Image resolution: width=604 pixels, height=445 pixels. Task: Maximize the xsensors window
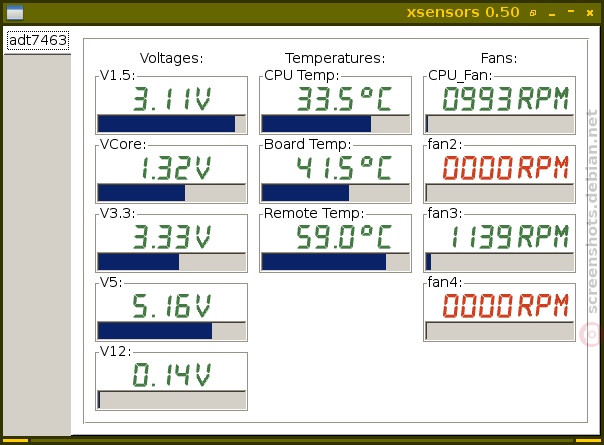click(x=571, y=12)
